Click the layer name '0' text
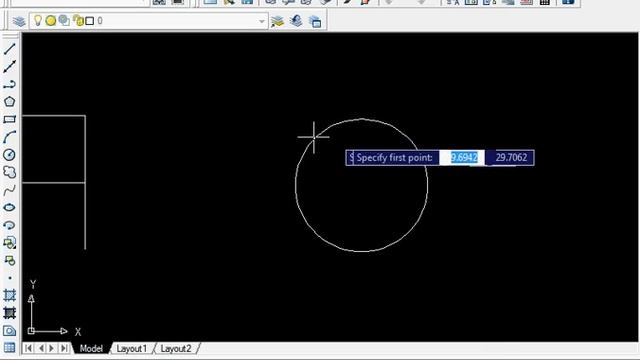This screenshot has width=640, height=360. click(100, 21)
